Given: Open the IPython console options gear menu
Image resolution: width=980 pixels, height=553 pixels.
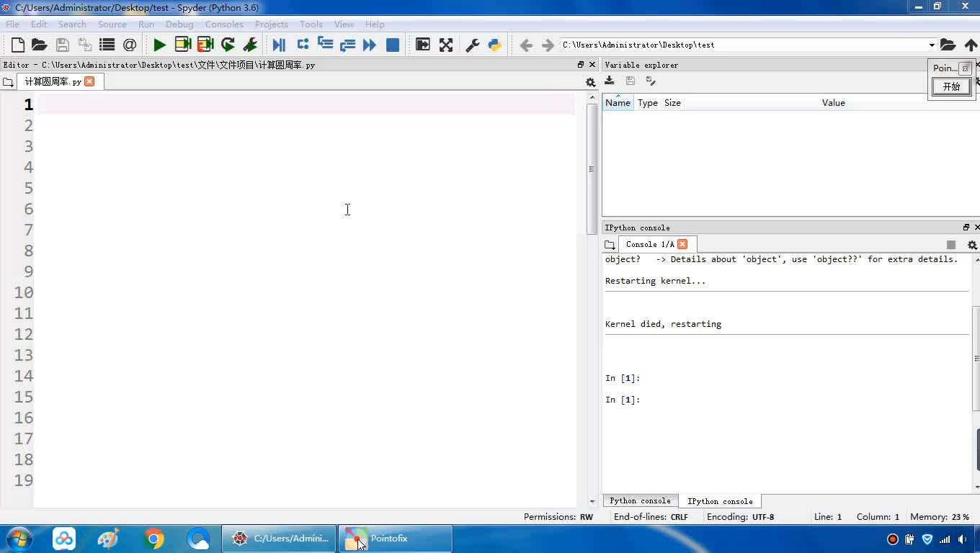Looking at the screenshot, I should [x=972, y=245].
